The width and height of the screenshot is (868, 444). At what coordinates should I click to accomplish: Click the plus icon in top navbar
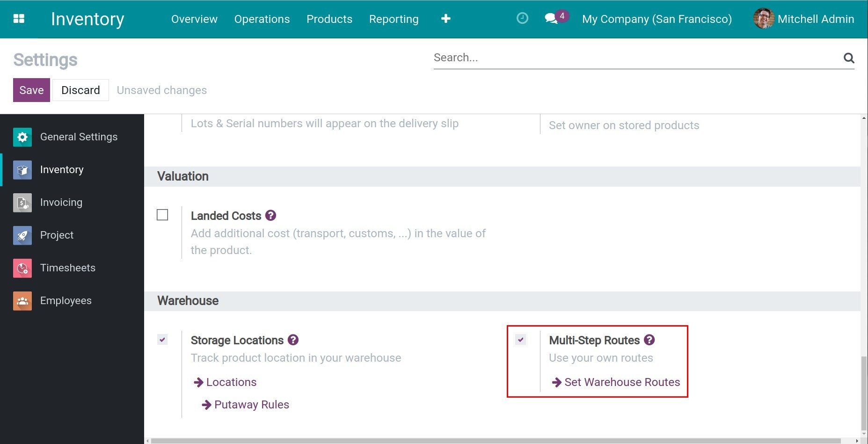(445, 19)
